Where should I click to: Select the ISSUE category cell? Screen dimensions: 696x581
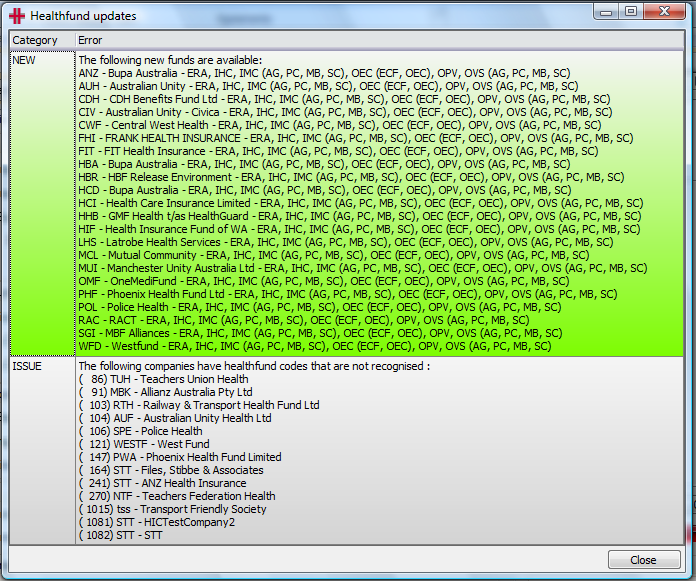pyautogui.click(x=43, y=451)
